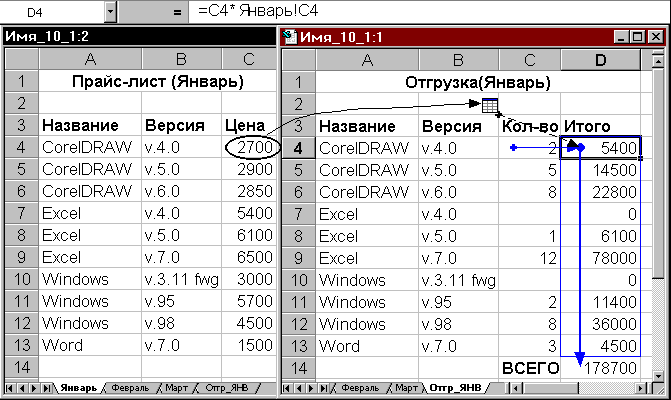Select column D header in the right window
The height and width of the screenshot is (400, 671).
600,60
